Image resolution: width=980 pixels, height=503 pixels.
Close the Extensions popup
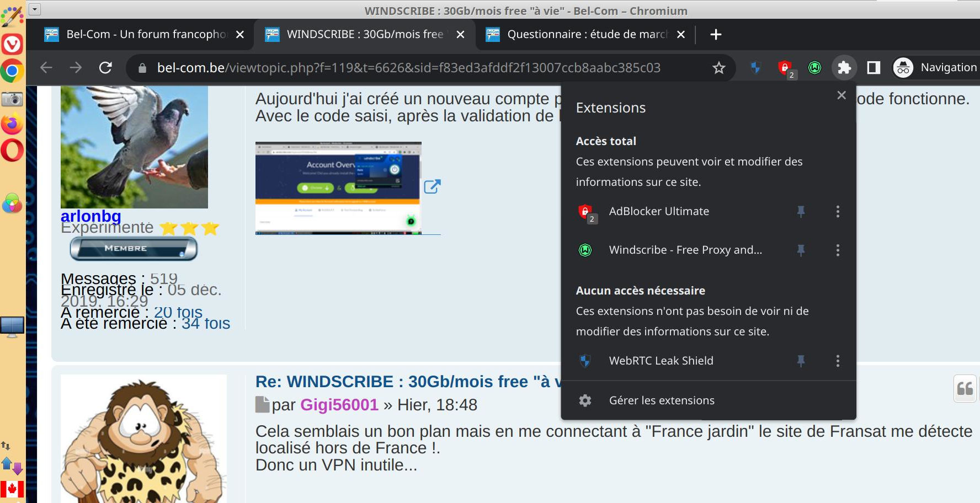[x=841, y=95]
